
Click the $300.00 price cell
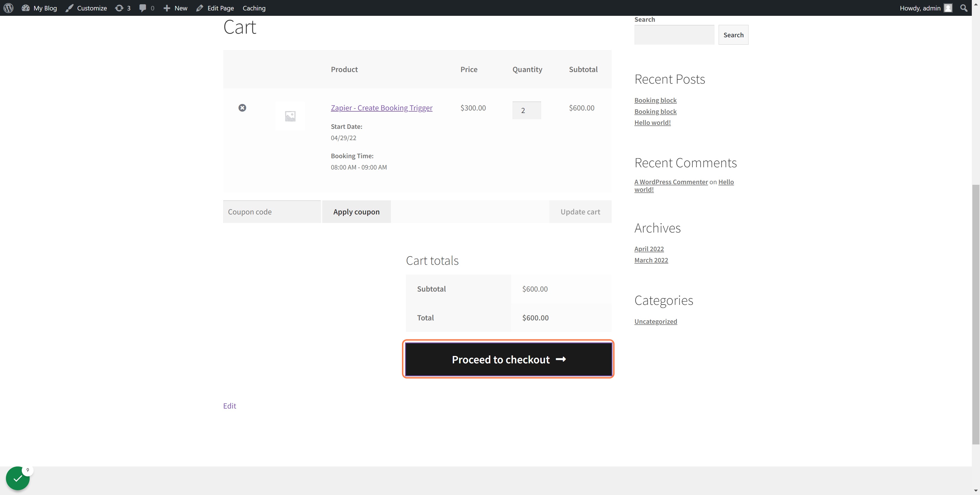[x=473, y=108]
